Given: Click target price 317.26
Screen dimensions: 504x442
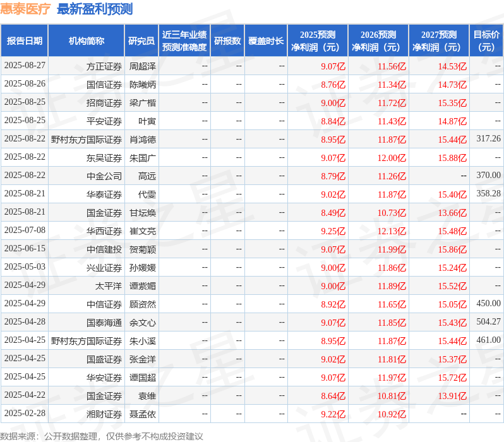Looking at the screenshot, I should 489,138.
